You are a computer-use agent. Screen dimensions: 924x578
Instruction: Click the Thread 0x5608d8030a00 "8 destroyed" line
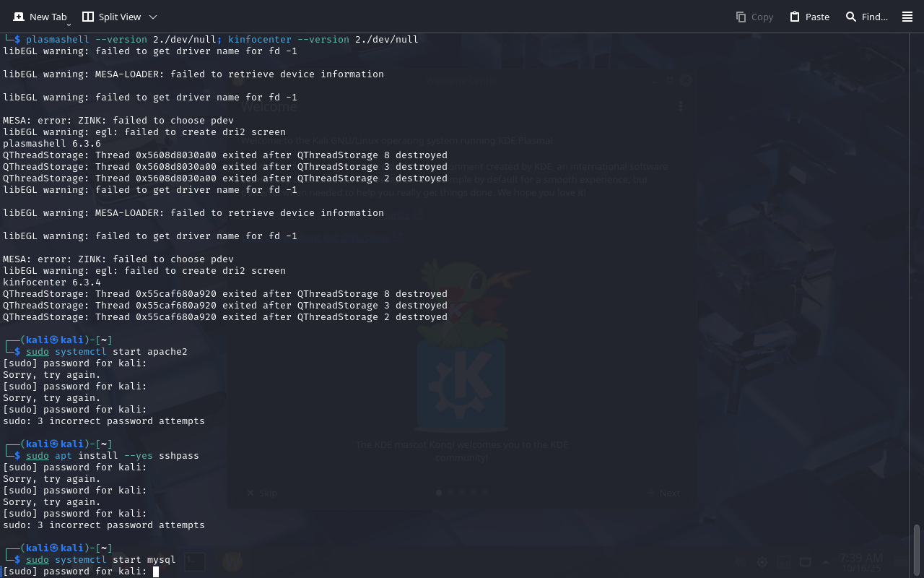225,155
